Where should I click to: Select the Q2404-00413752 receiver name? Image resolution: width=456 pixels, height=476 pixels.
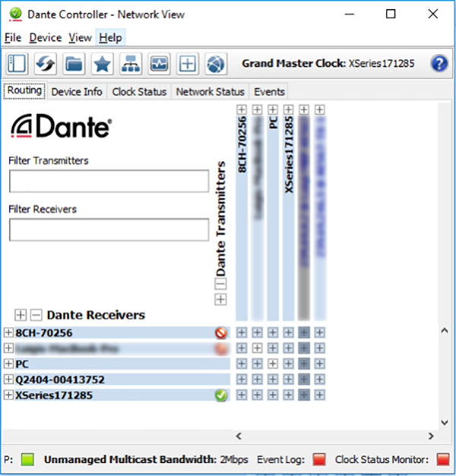click(x=60, y=380)
